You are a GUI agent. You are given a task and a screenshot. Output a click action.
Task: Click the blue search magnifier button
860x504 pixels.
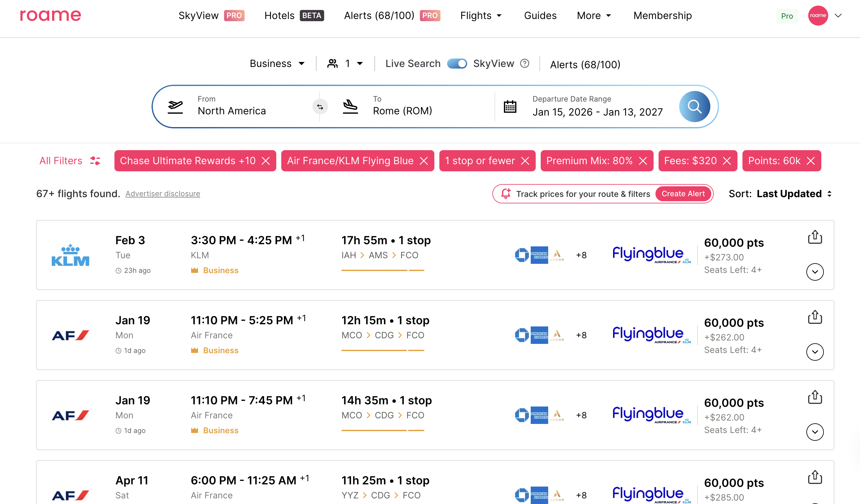[694, 107]
